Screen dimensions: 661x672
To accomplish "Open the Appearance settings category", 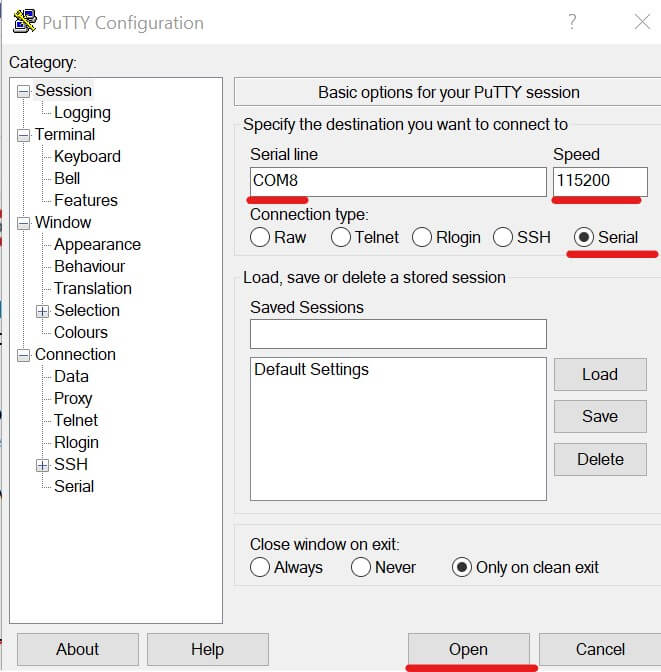I will (97, 244).
